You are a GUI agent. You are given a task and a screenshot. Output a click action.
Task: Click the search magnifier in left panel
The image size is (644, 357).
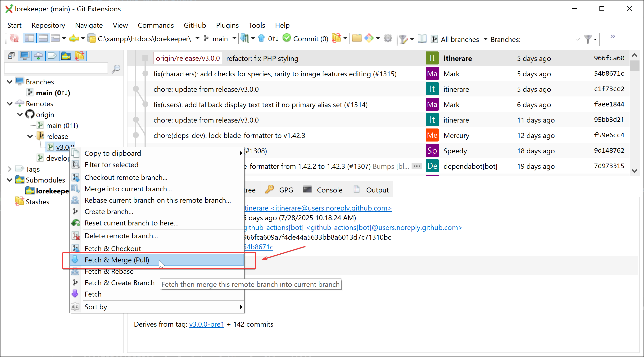tap(116, 69)
